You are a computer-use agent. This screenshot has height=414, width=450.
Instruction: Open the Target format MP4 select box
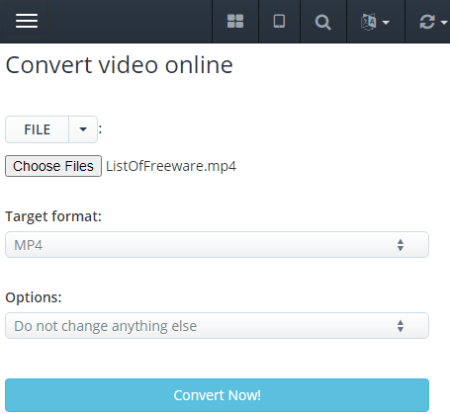click(217, 245)
